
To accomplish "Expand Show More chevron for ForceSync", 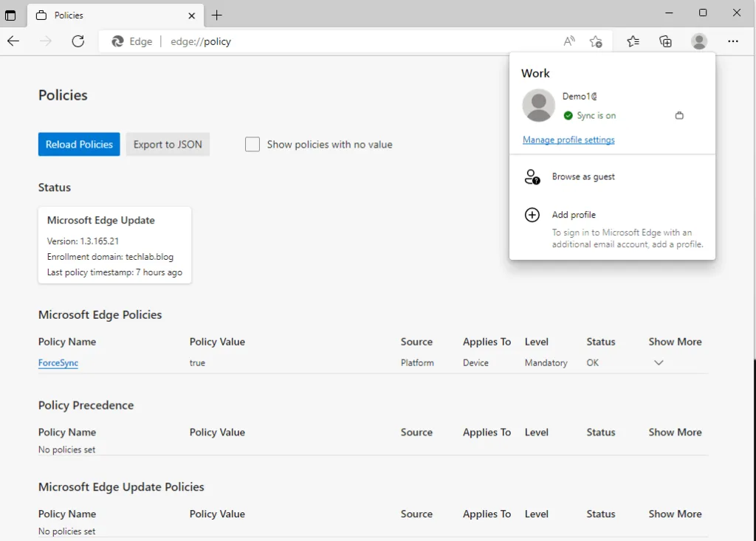I will 659,363.
